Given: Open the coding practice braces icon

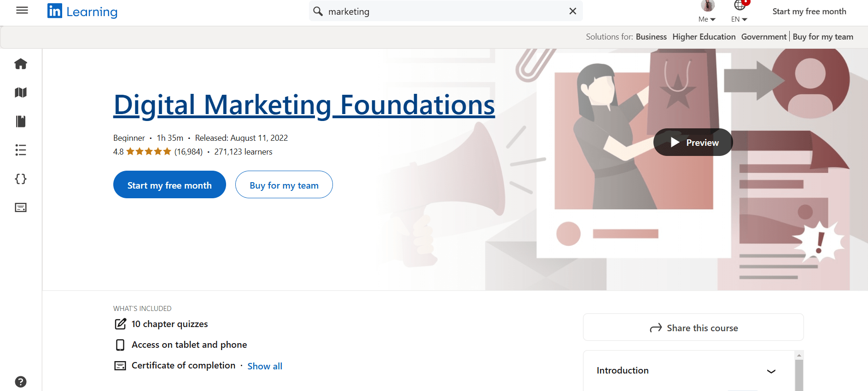Looking at the screenshot, I should (x=21, y=179).
